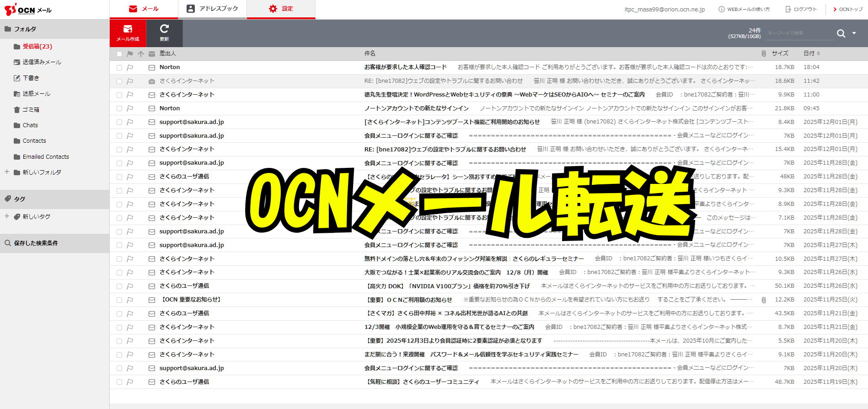
Task: Check the select-all checkbox in header
Action: tap(119, 54)
